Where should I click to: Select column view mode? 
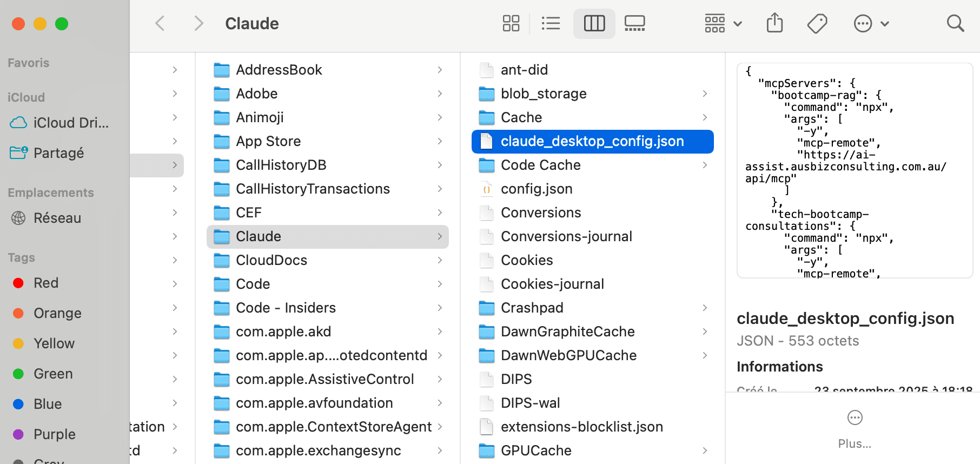click(594, 24)
